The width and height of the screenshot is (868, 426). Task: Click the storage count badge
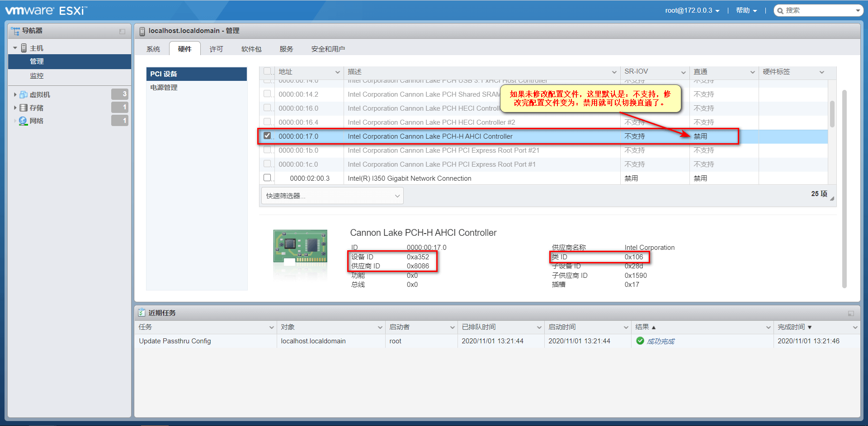120,107
